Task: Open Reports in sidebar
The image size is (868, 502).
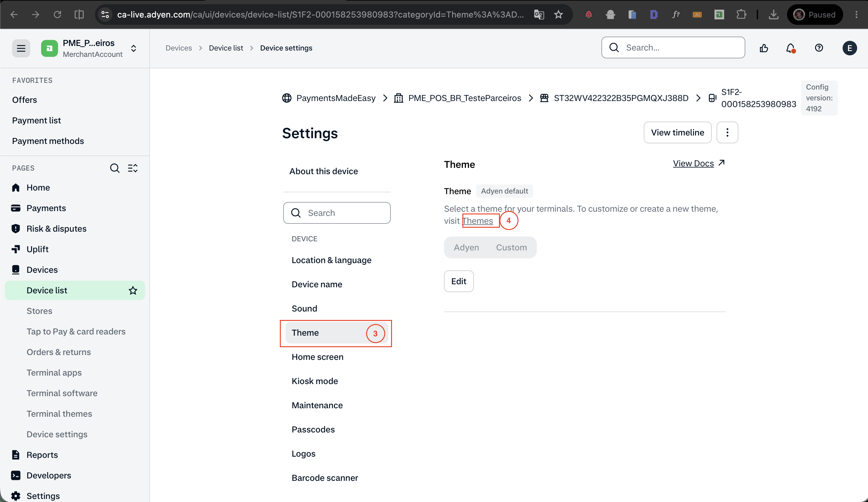Action: click(x=42, y=455)
